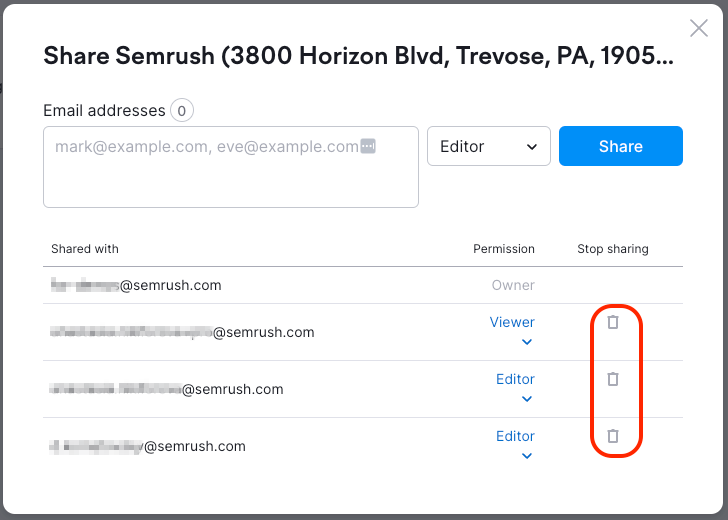Click the trash icon in the Viewer row

point(613,322)
